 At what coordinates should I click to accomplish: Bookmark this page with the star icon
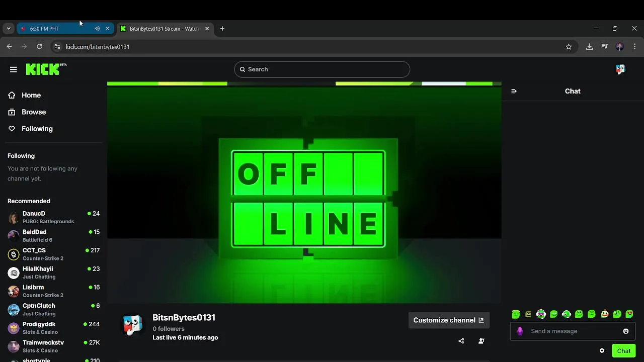pos(569,47)
